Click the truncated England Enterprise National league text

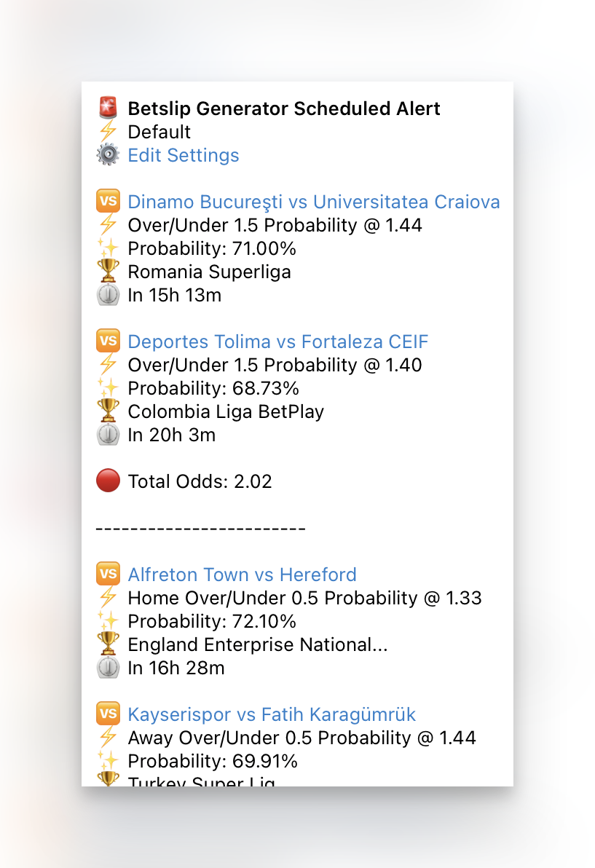coord(256,644)
